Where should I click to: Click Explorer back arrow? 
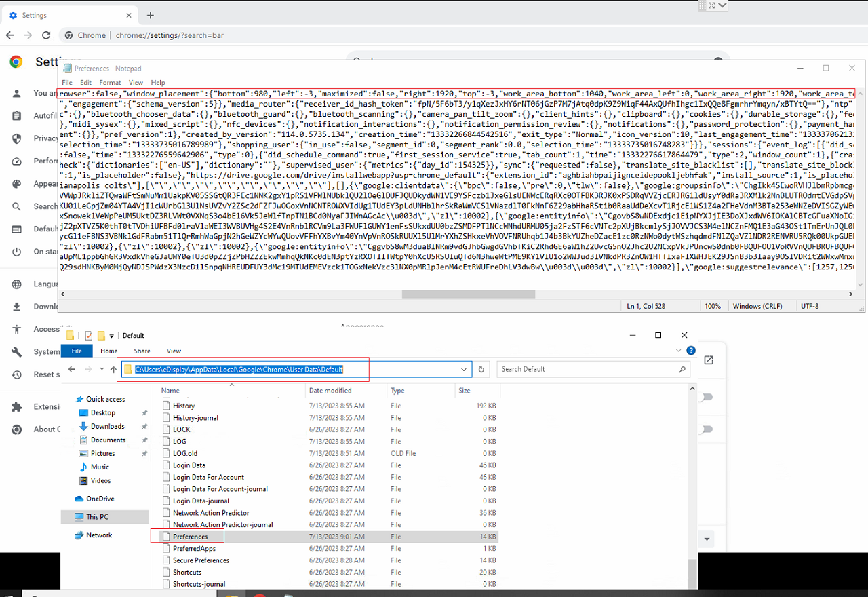point(72,369)
